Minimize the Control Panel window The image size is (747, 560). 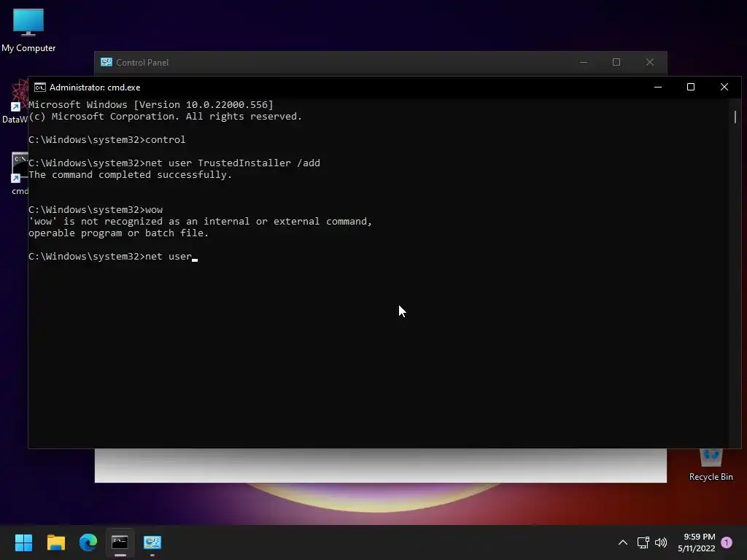[x=584, y=63]
